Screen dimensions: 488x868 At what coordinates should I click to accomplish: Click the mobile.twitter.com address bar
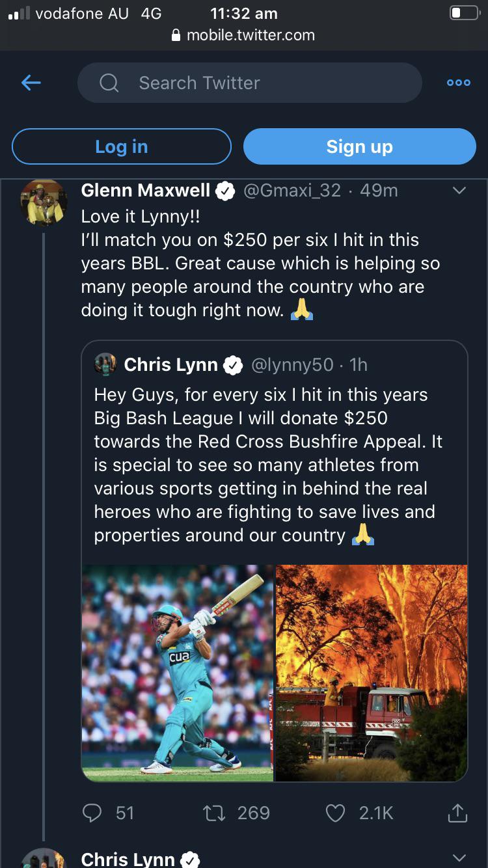pyautogui.click(x=244, y=36)
